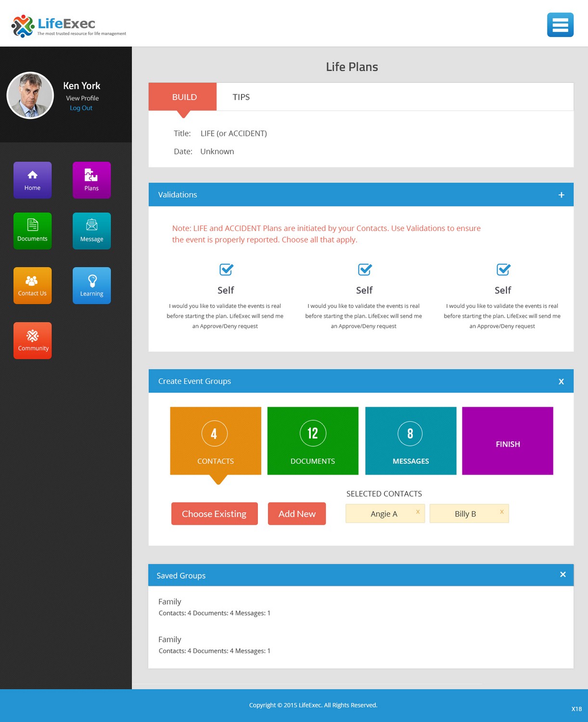
Task: Click the Choose Existing button
Action: coord(215,514)
